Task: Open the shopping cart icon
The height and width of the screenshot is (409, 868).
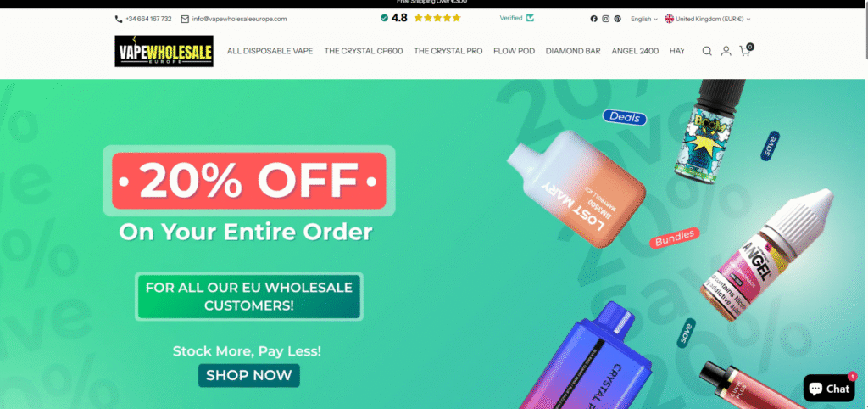Action: pos(746,50)
